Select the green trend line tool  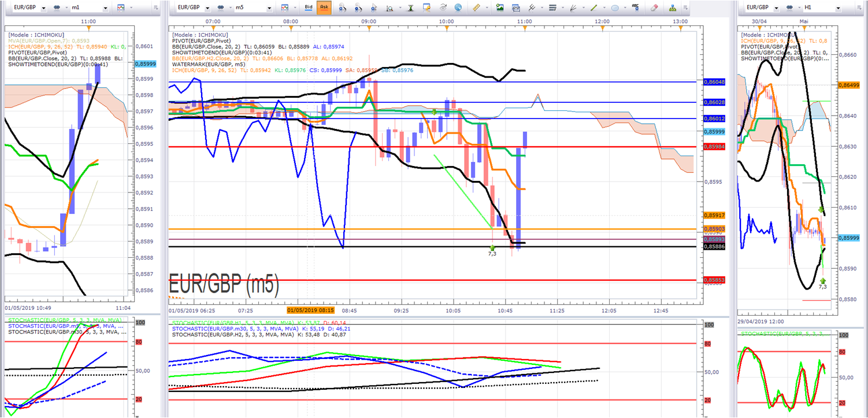click(x=593, y=8)
